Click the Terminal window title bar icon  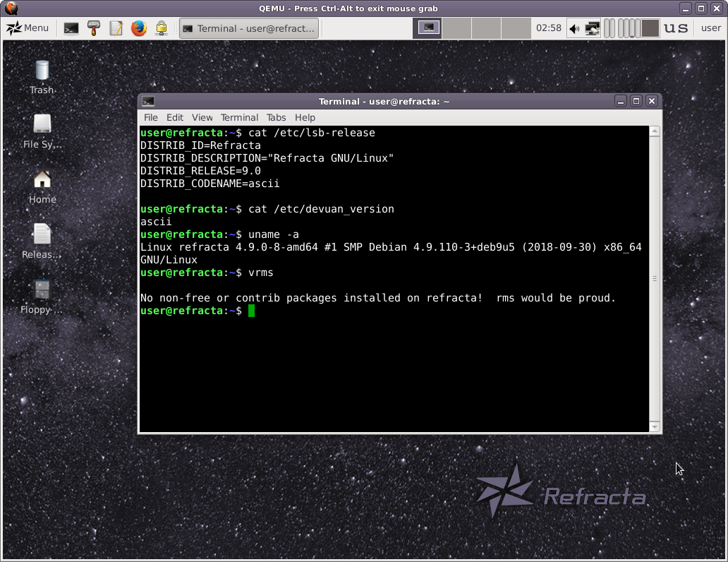(148, 102)
